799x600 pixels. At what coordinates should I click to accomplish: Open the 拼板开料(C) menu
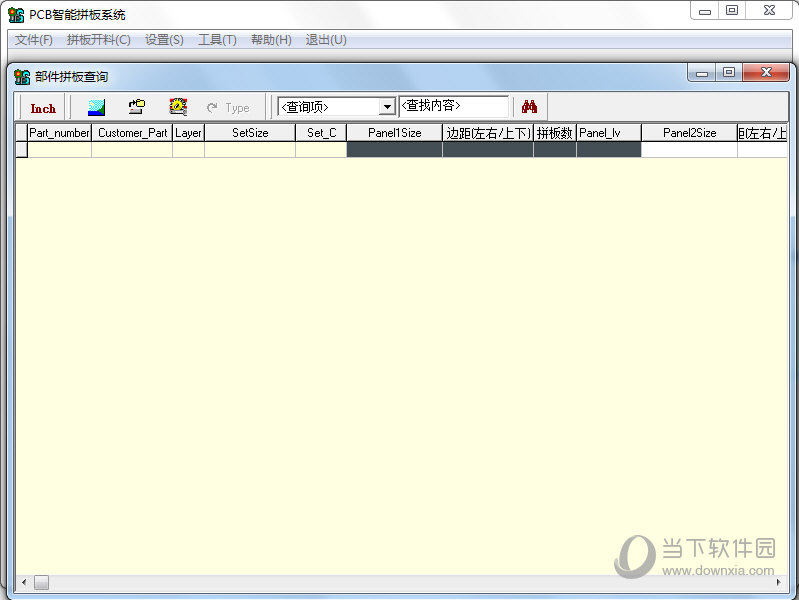(x=99, y=40)
